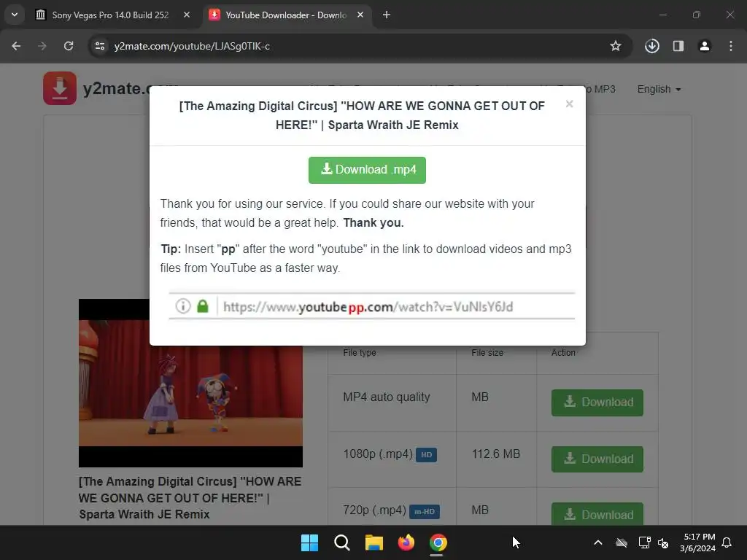Click the y2mate red download logo

[x=60, y=88]
